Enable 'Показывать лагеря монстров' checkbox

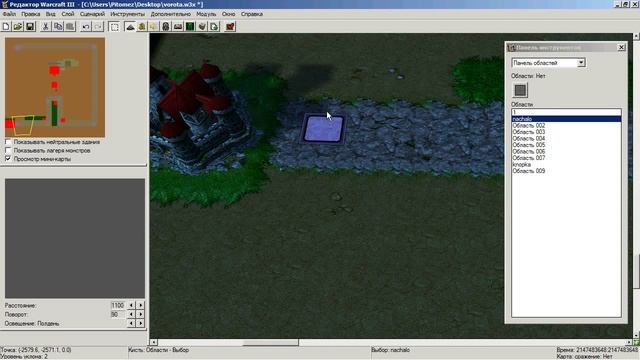point(8,150)
